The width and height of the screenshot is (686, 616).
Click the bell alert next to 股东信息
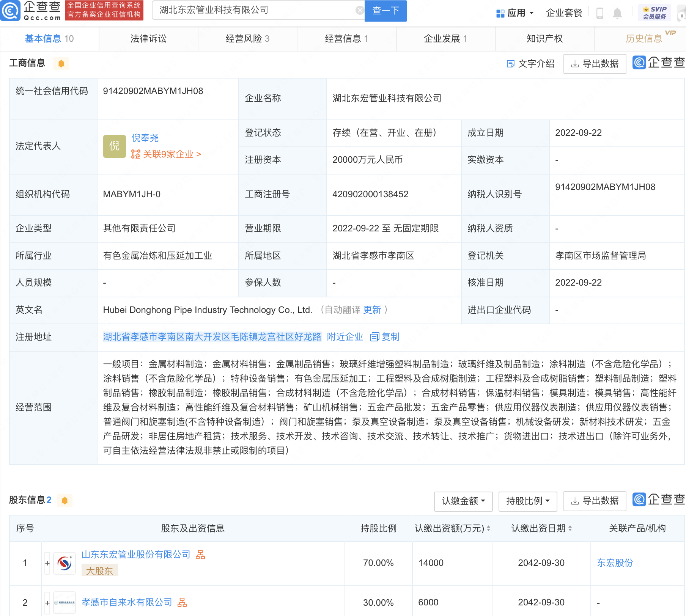[x=65, y=500]
